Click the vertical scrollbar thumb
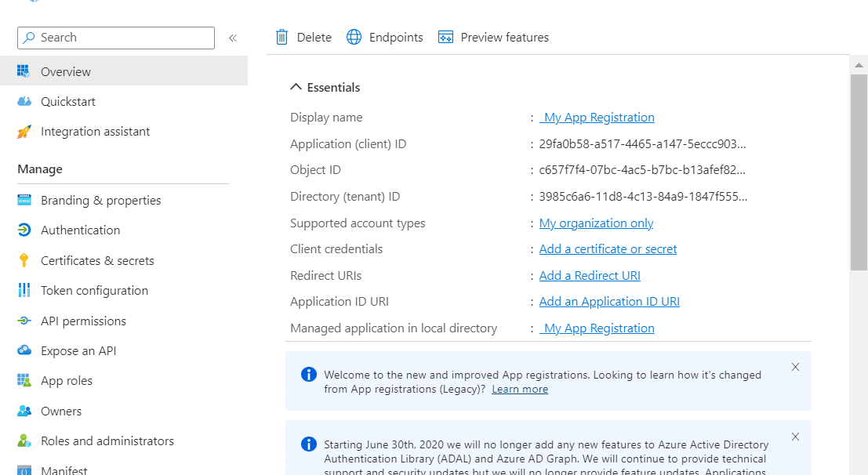Screen dimensions: 868x475 859,172
